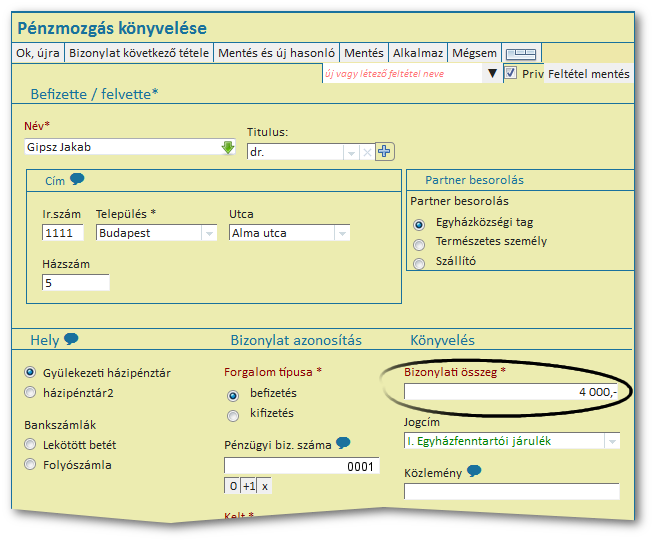Click the keyboard icon in the toolbar

click(x=521, y=53)
